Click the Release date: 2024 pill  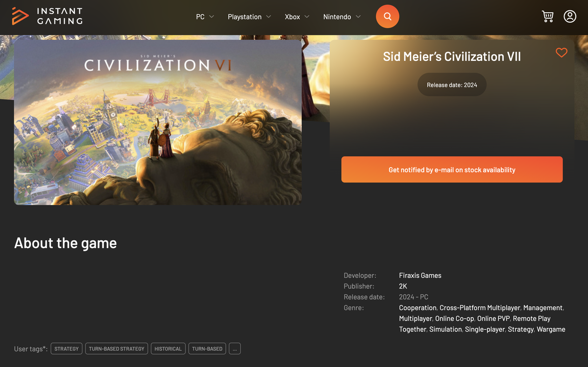point(452,85)
